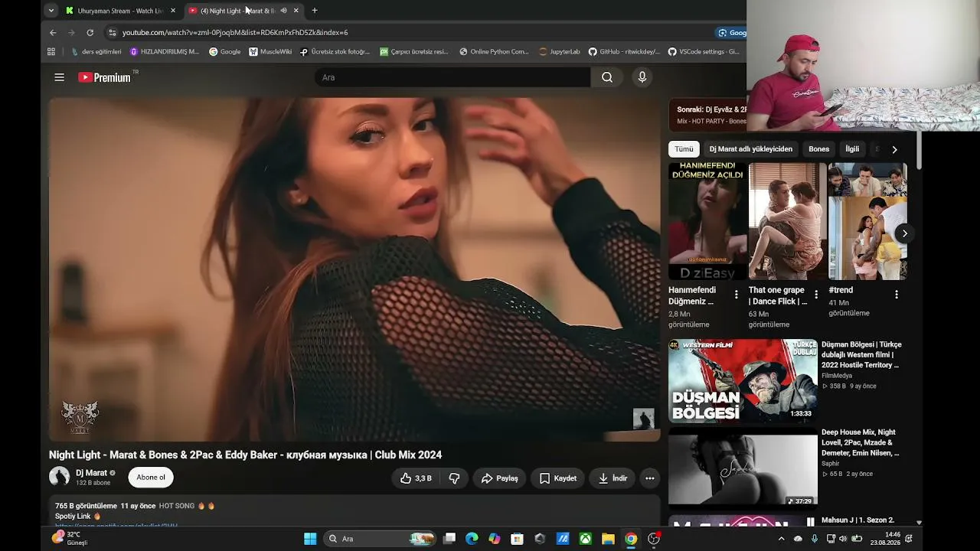Click the youtube.com address bar URL
Screen dimensions: 980x551
(x=235, y=33)
